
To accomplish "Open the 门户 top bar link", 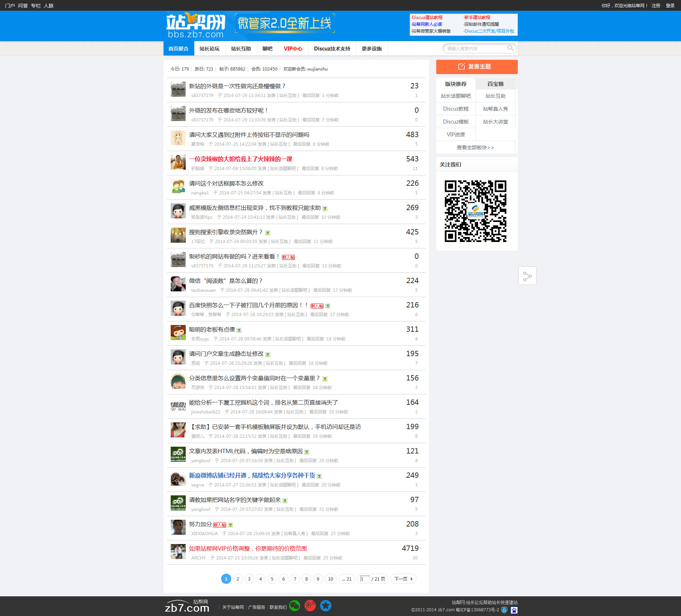I will click(10, 5).
